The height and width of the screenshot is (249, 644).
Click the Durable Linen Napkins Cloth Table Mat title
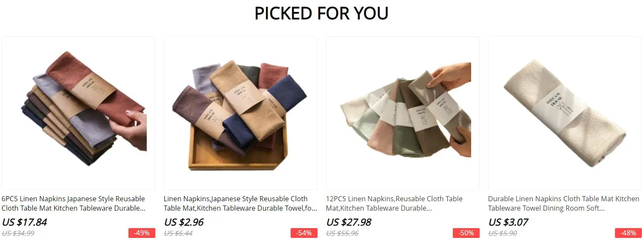tap(564, 203)
